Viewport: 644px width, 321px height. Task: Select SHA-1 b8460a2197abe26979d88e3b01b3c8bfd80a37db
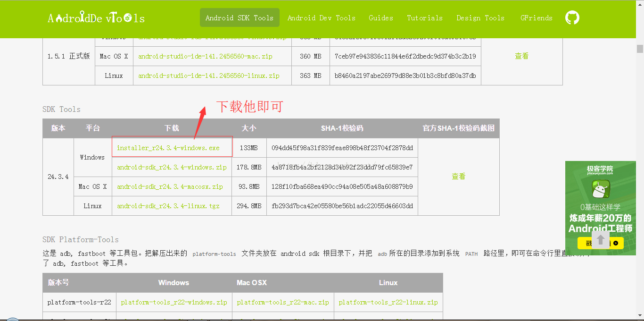pyautogui.click(x=405, y=76)
